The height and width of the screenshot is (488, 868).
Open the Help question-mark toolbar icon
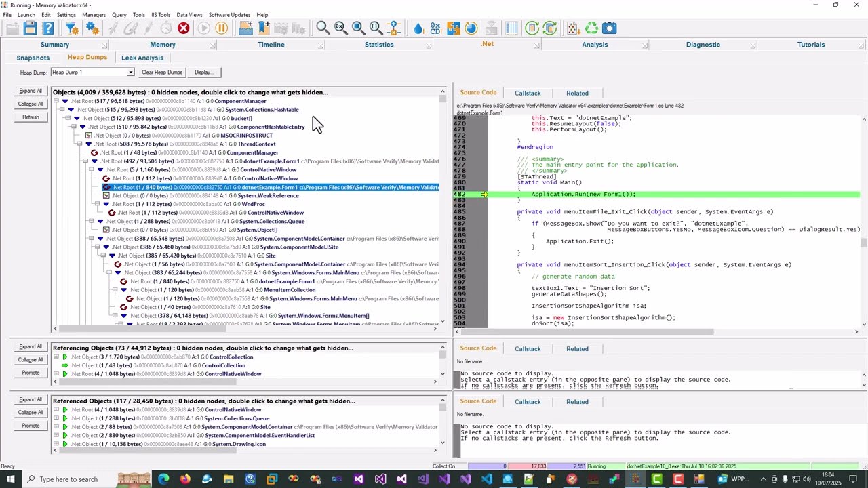click(x=48, y=28)
